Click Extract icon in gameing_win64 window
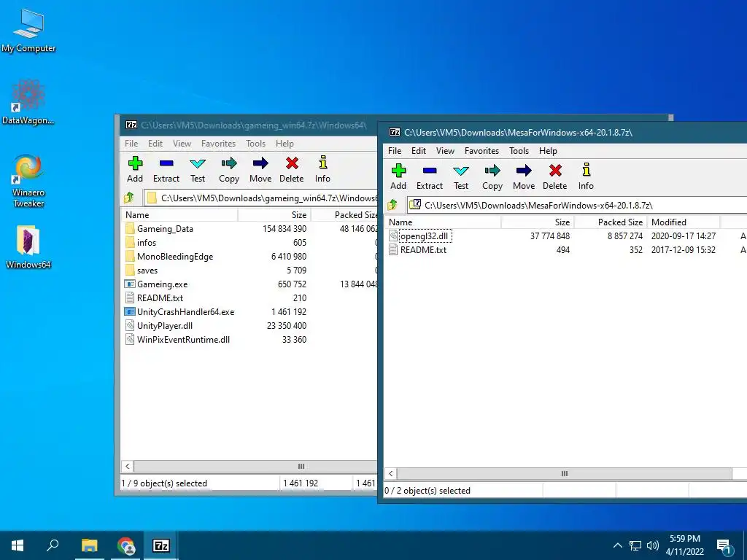747x560 pixels. tap(166, 163)
